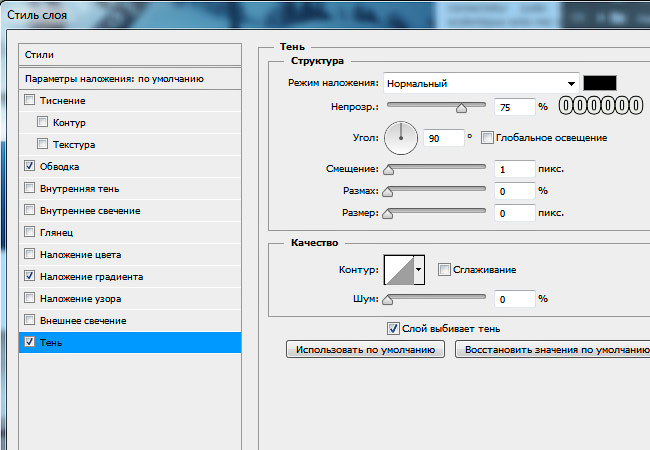Click the Угол angle dial
Screen dimensions: 650x450
[401, 138]
